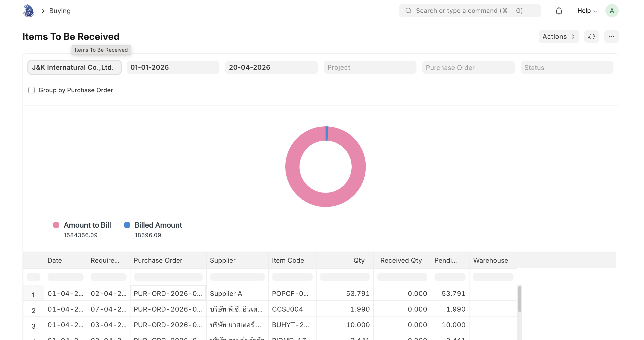Image resolution: width=644 pixels, height=340 pixels.
Task: Open the Help dropdown menu
Action: 587,11
